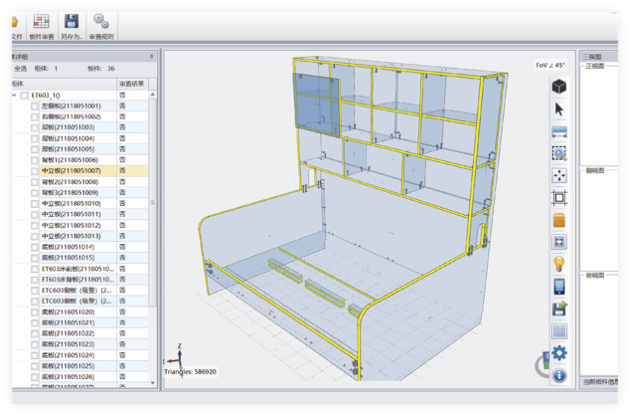Screen dimensions: 630x416
Task: Click the 审查结果 column header
Action: point(132,83)
